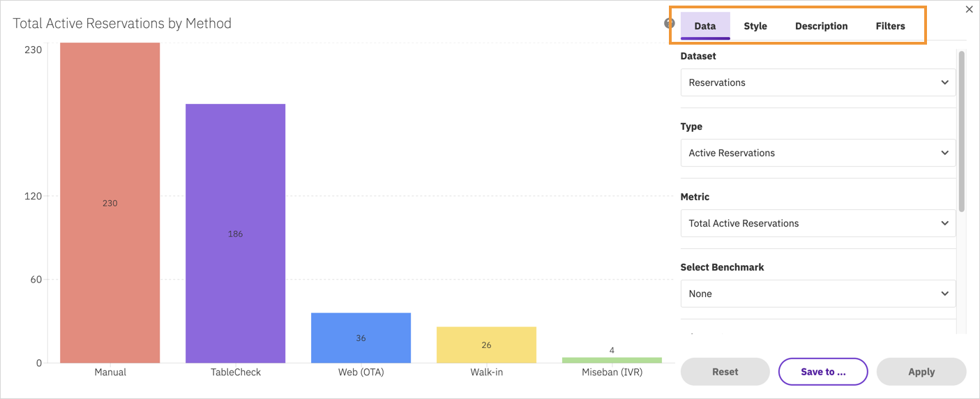Apply the chart settings
The height and width of the screenshot is (399, 980).
(921, 372)
